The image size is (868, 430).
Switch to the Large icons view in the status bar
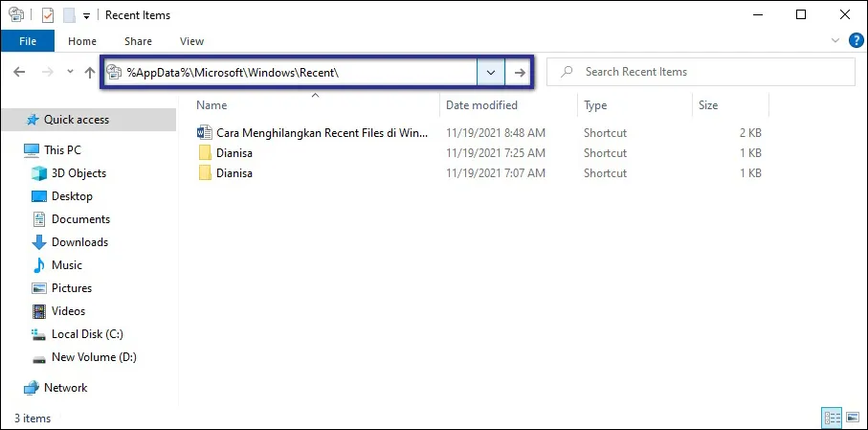coord(853,418)
